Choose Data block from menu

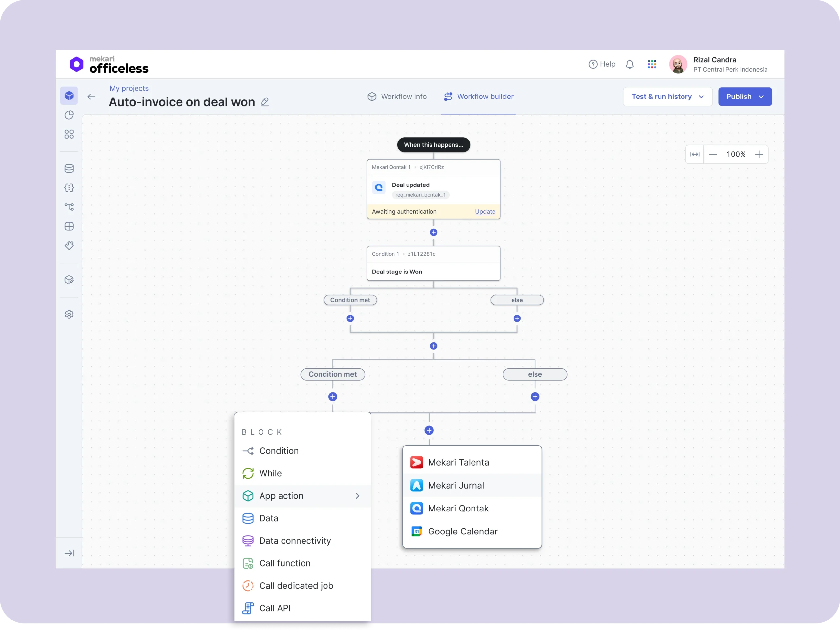pos(302,518)
